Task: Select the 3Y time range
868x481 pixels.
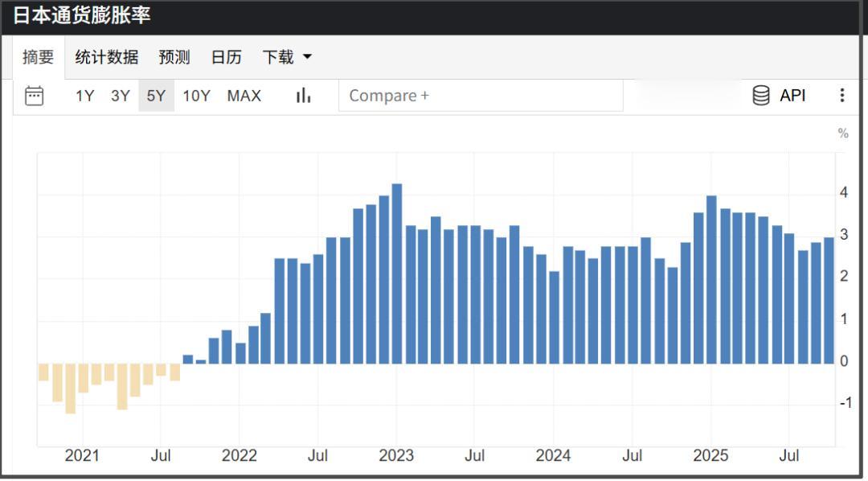Action: (x=120, y=95)
